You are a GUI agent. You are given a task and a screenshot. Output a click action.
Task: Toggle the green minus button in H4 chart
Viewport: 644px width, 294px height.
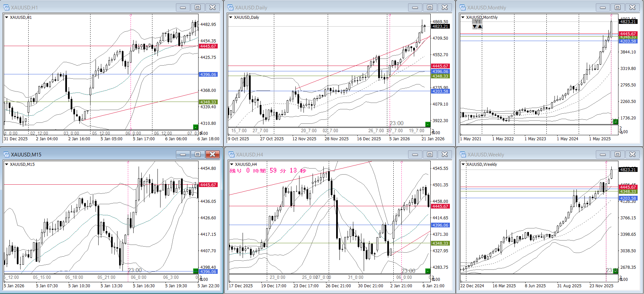(428, 271)
